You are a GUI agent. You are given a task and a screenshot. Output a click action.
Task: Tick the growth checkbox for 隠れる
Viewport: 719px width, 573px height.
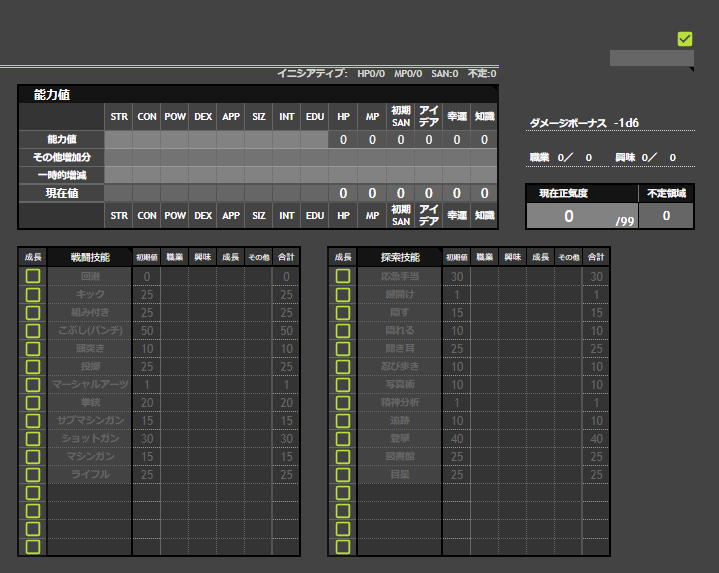coord(343,331)
